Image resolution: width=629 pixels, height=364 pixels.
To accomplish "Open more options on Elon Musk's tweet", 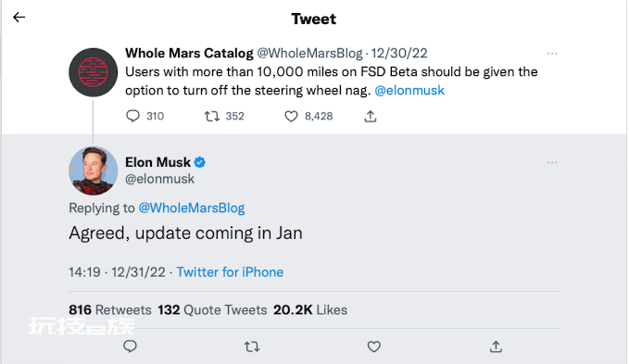I will [552, 162].
